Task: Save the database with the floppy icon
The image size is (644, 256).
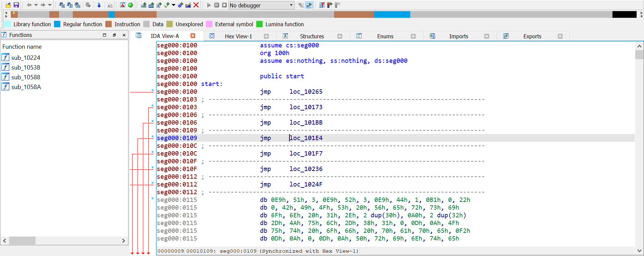Action: (x=16, y=5)
